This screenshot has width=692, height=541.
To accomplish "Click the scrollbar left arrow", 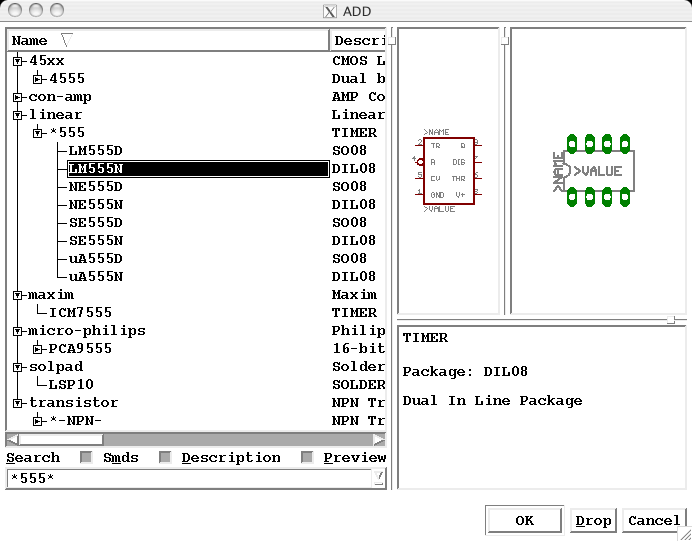I will tap(12, 440).
